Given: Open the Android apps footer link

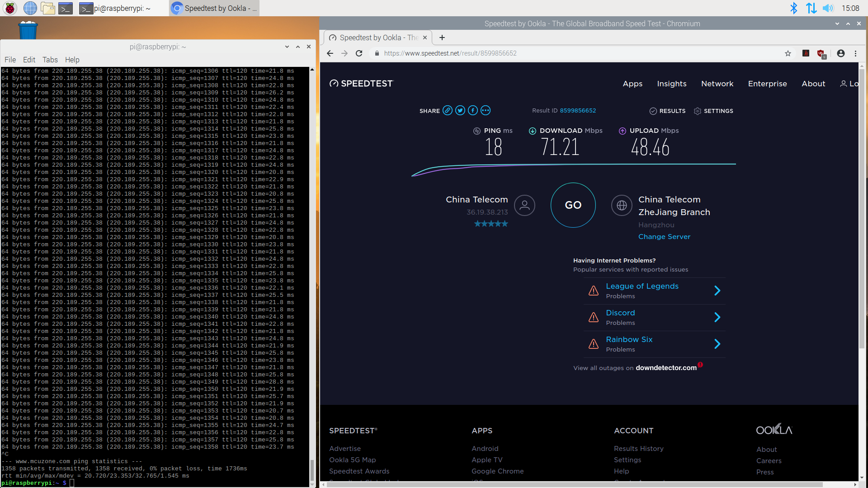Looking at the screenshot, I should 485,449.
